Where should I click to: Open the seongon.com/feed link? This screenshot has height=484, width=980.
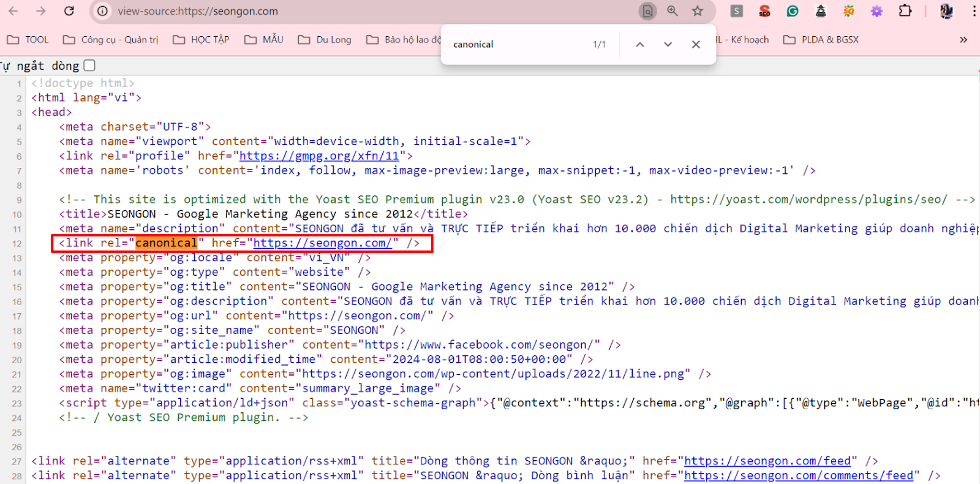[x=767, y=461]
